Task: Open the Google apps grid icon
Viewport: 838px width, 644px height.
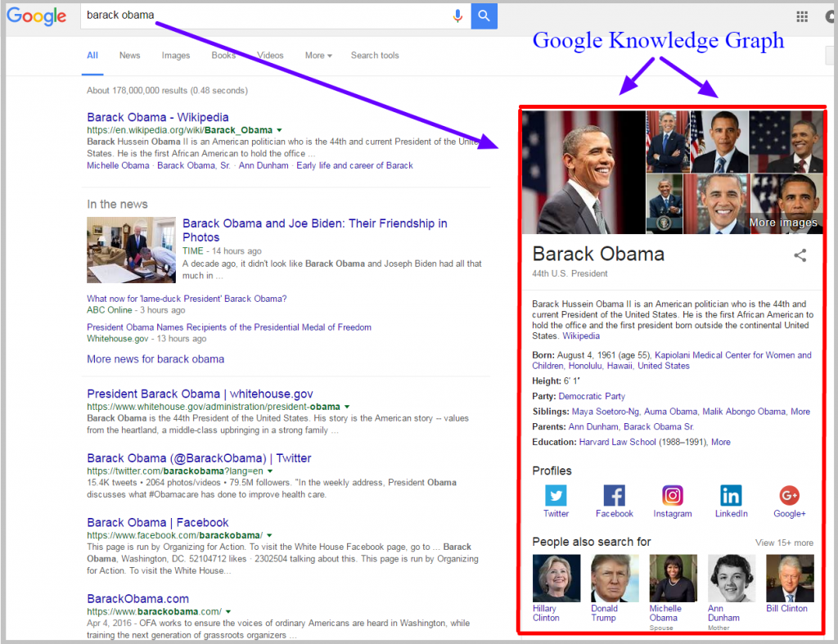Action: pos(802,16)
